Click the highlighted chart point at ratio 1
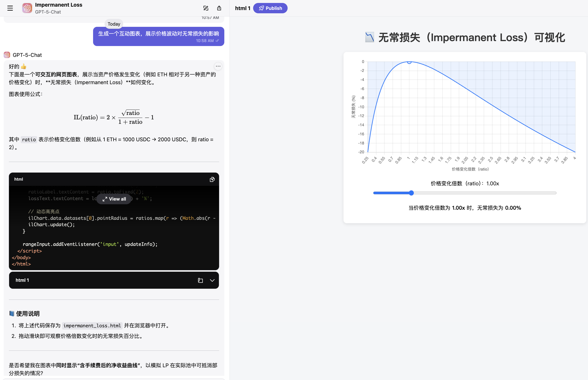 click(x=409, y=62)
